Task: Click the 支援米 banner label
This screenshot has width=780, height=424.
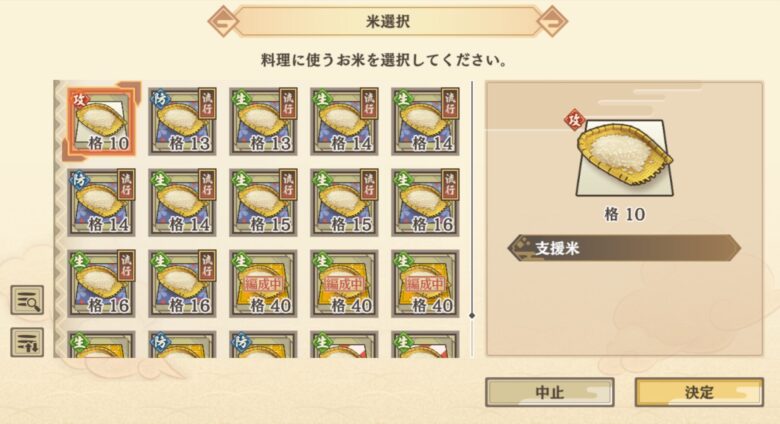Action: [x=557, y=248]
